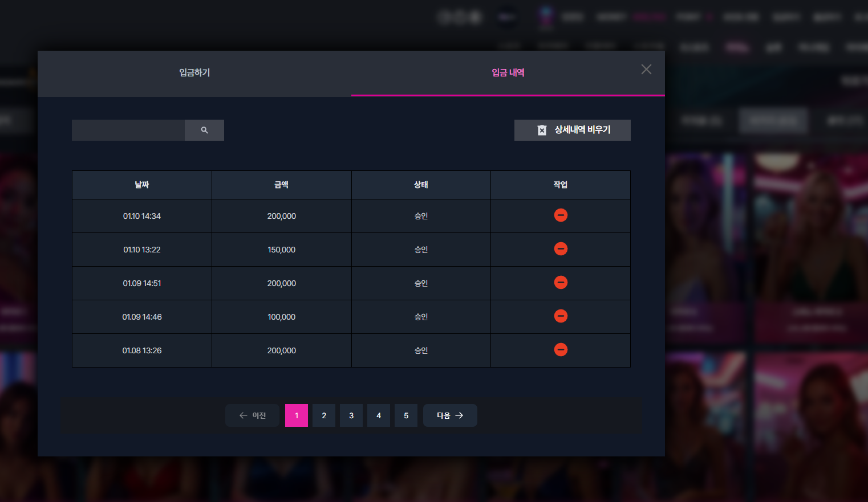Sort by the 날짜 column header
Viewport: 868px width, 502px height.
click(142, 185)
